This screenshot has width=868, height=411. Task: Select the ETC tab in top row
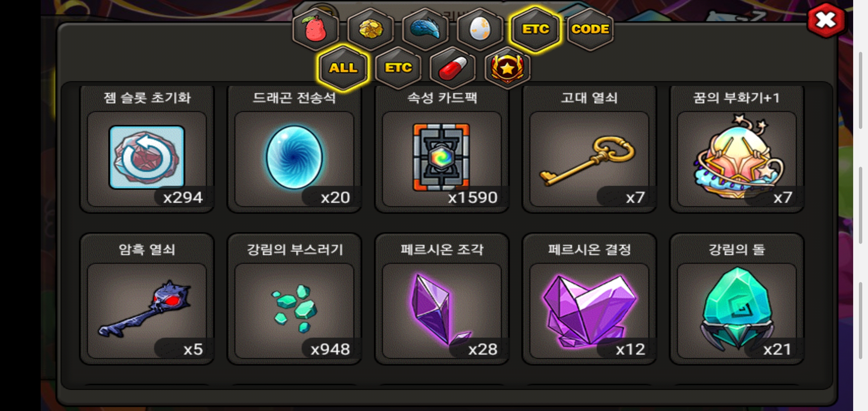pos(535,29)
